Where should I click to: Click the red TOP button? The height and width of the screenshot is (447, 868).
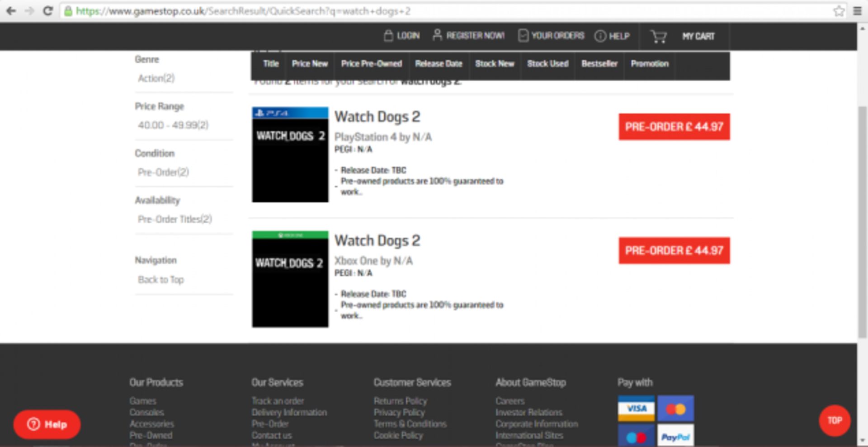(x=835, y=420)
